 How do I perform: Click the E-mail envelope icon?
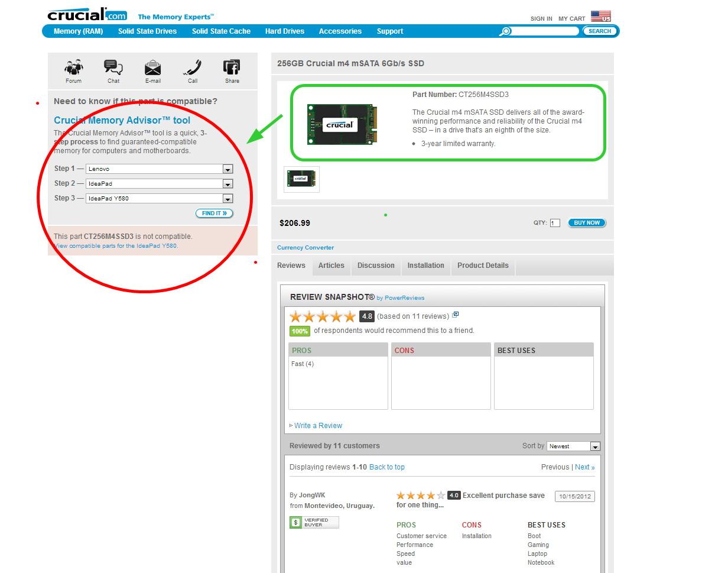point(152,67)
